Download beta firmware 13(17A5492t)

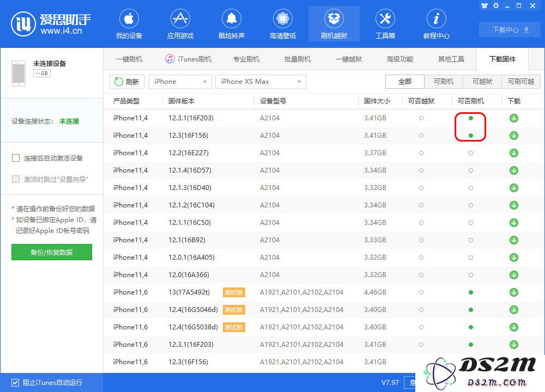pyautogui.click(x=514, y=292)
